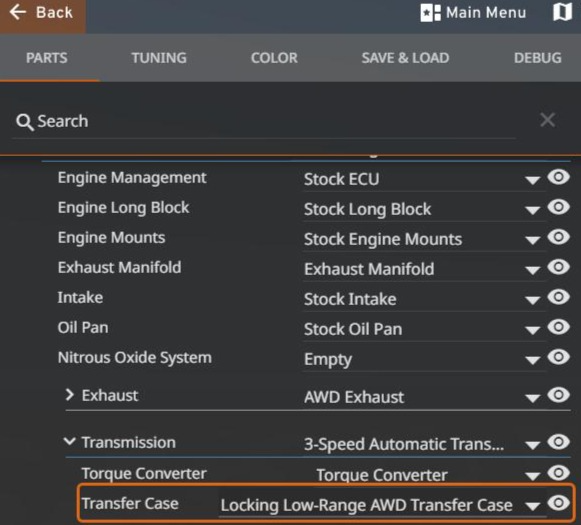The width and height of the screenshot is (581, 525).
Task: Hide the Stock Intake part
Action: [x=558, y=297]
